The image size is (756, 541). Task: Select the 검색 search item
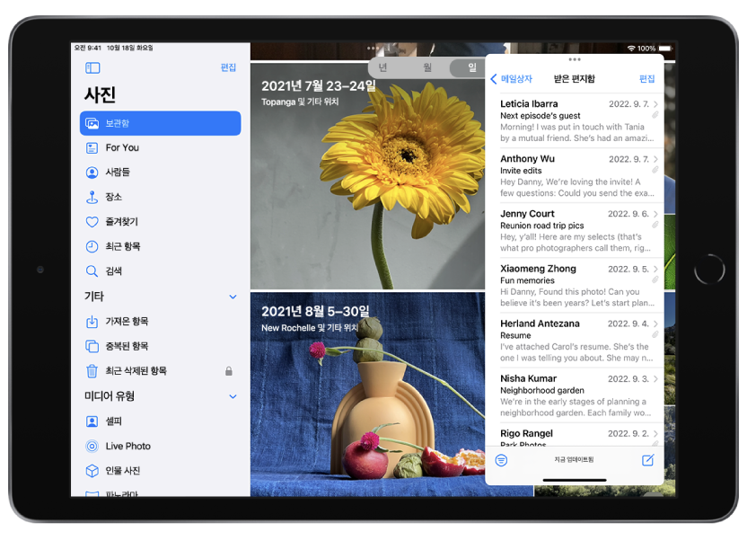tap(161, 270)
